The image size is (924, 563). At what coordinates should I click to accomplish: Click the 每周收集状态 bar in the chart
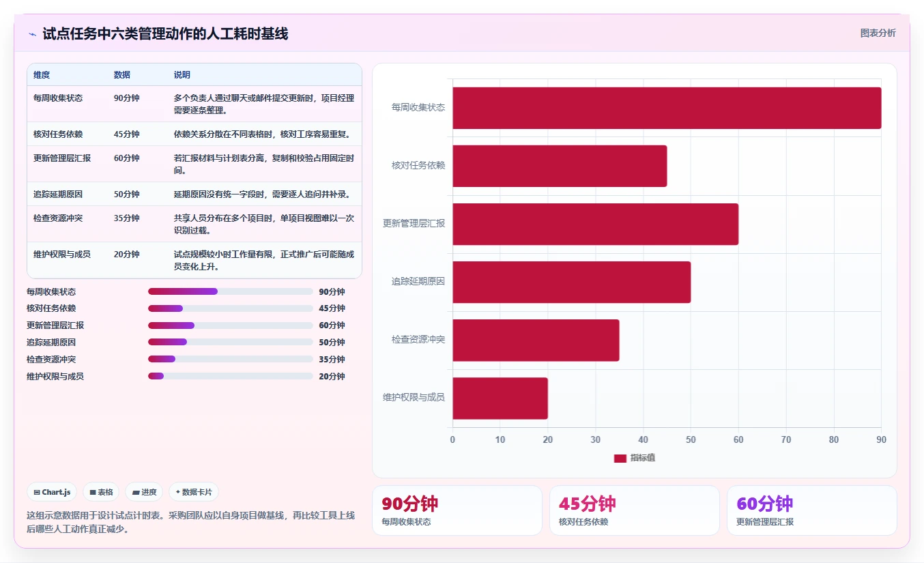[x=667, y=108]
